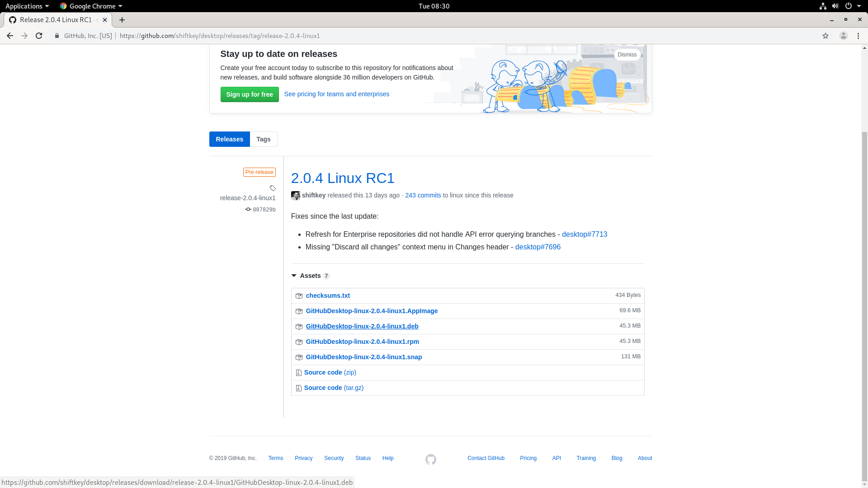Click the GitHub Octocat logo in the footer

click(431, 460)
